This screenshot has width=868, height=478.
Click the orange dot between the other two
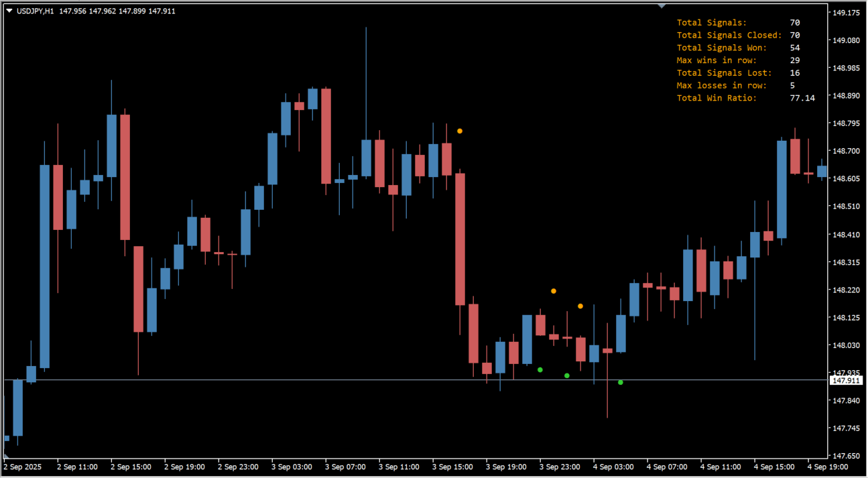pos(554,291)
